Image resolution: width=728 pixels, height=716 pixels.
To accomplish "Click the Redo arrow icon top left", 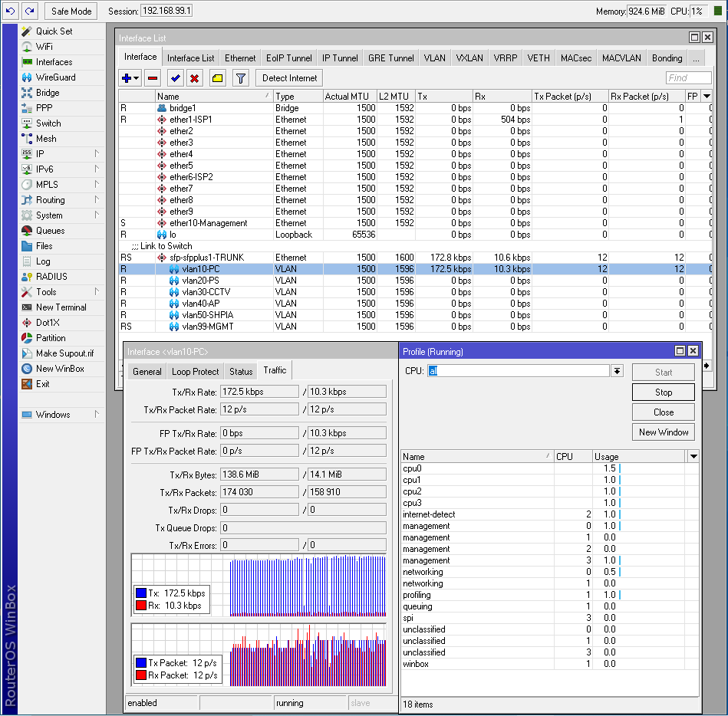I will click(28, 11).
